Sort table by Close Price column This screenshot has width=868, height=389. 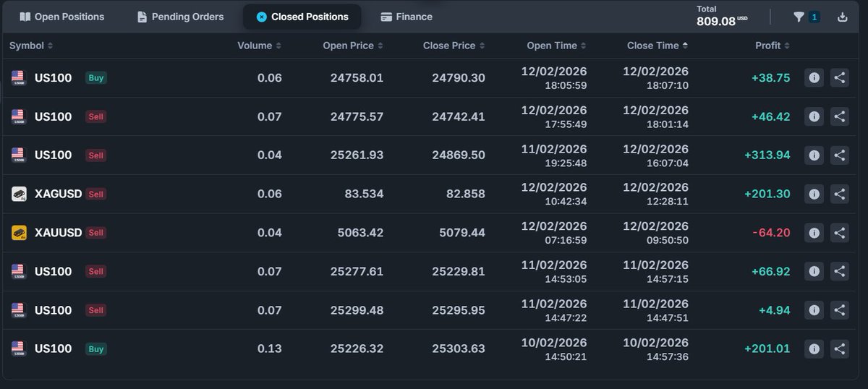pyautogui.click(x=454, y=46)
